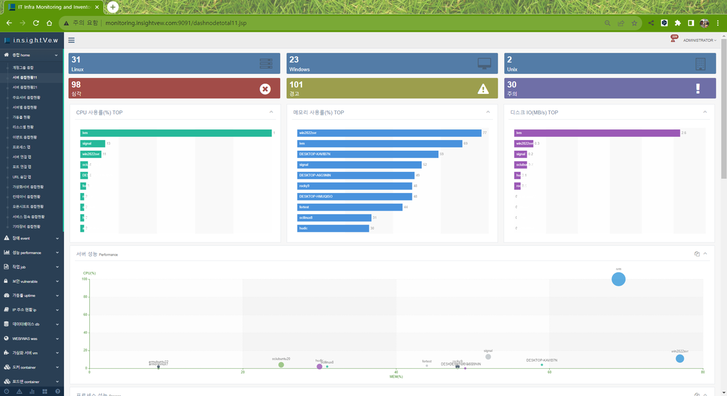
Task: Switch to IT Infra Monitoring browser tab
Action: coord(52,7)
